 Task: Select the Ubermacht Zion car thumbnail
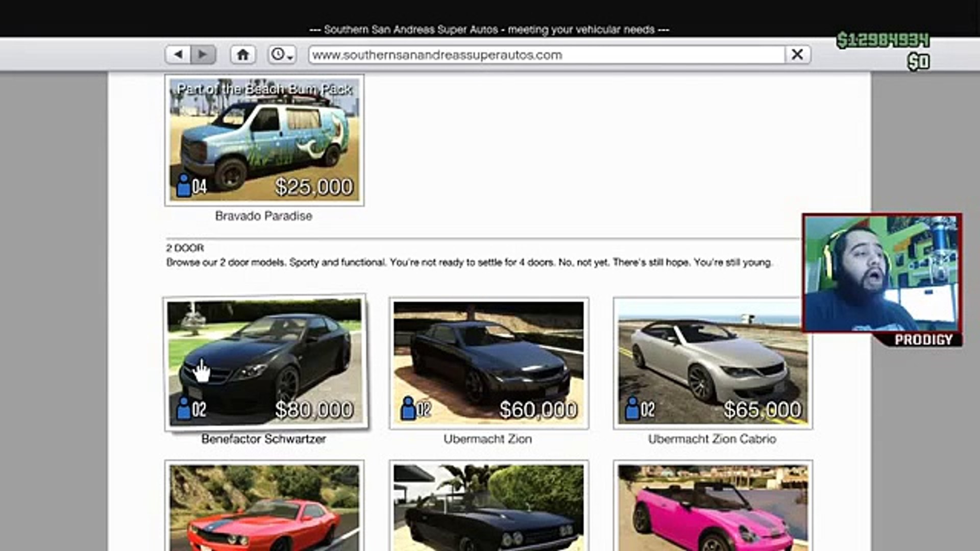coord(488,363)
